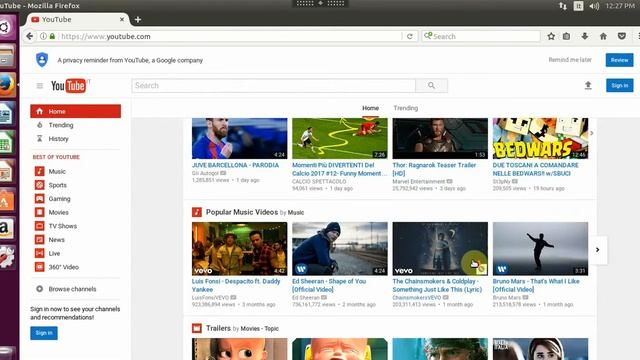Open DUE TOSCANI A COMANDARE BEDWARS title
This screenshot has width=640, height=360.
[536, 169]
